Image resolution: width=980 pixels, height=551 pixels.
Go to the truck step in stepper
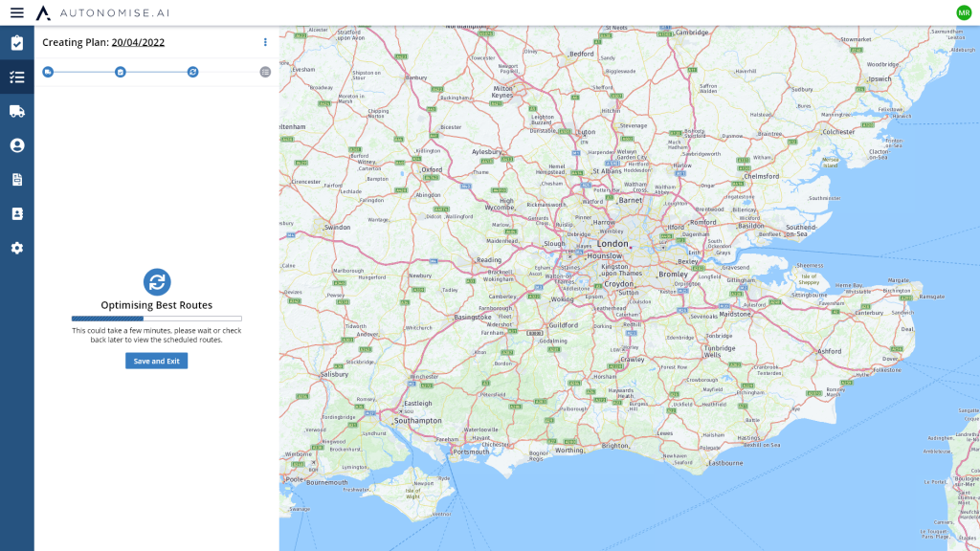point(48,72)
